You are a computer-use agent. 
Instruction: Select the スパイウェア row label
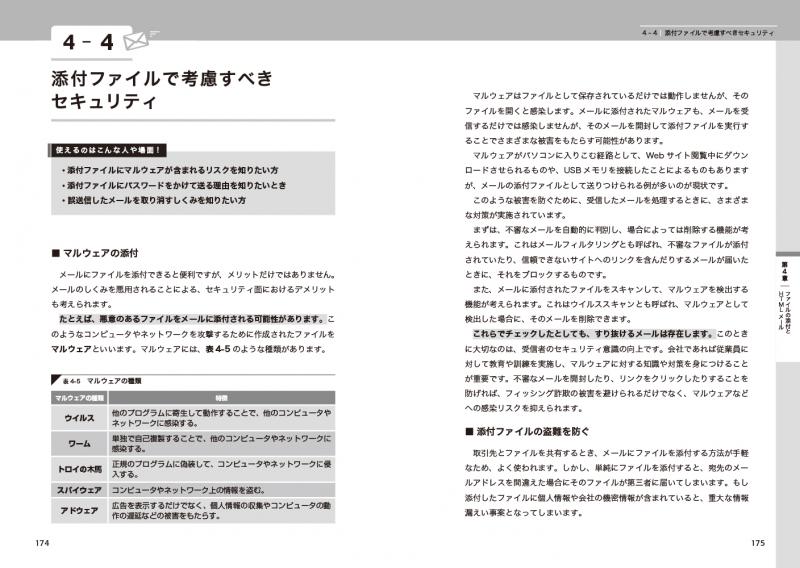[x=78, y=490]
